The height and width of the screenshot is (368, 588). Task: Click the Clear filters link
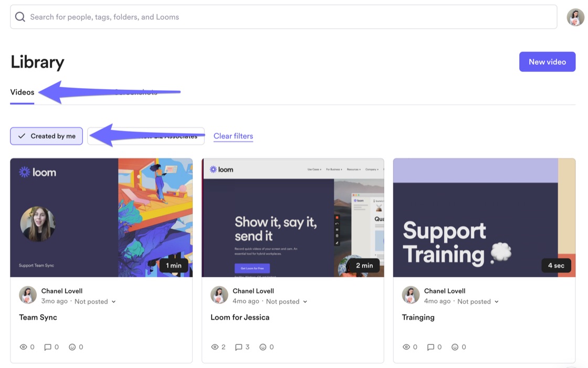[233, 136]
